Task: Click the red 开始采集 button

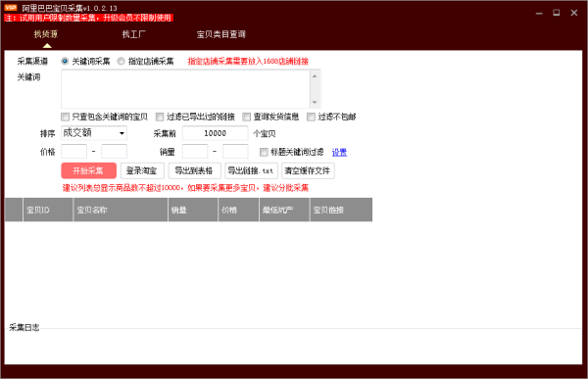Action: click(88, 170)
